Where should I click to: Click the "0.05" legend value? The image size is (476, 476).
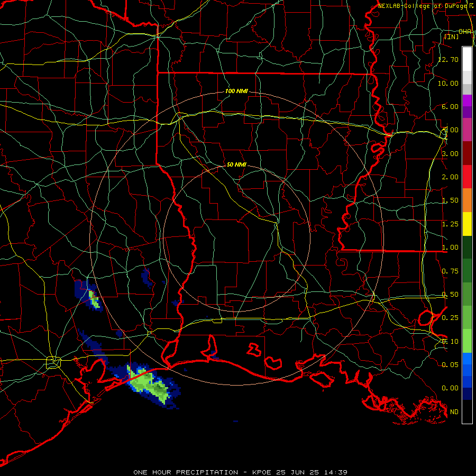[450, 364]
